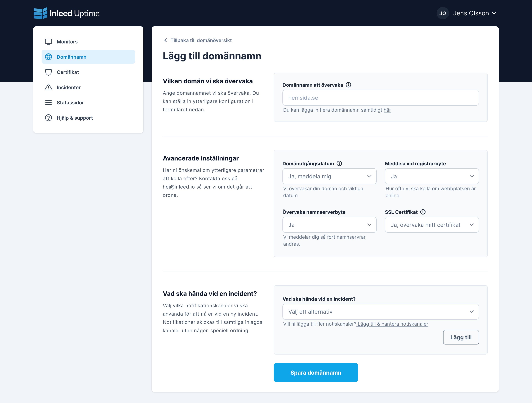Click info icon next to Domännamn att övervaka

(348, 85)
